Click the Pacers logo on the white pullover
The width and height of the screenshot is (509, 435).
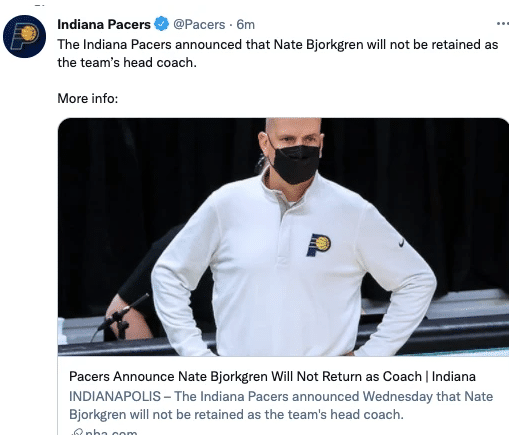click(318, 245)
